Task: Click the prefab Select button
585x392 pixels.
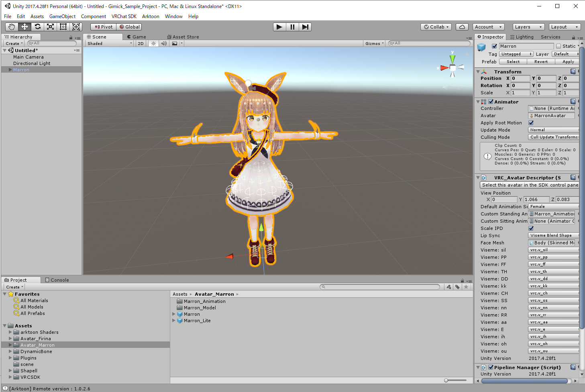Action: click(x=513, y=62)
